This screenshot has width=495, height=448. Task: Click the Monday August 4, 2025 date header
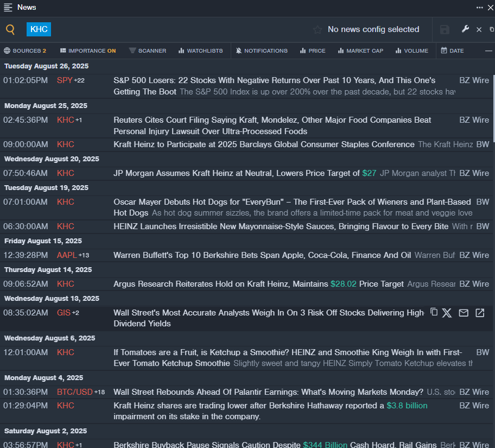click(43, 378)
